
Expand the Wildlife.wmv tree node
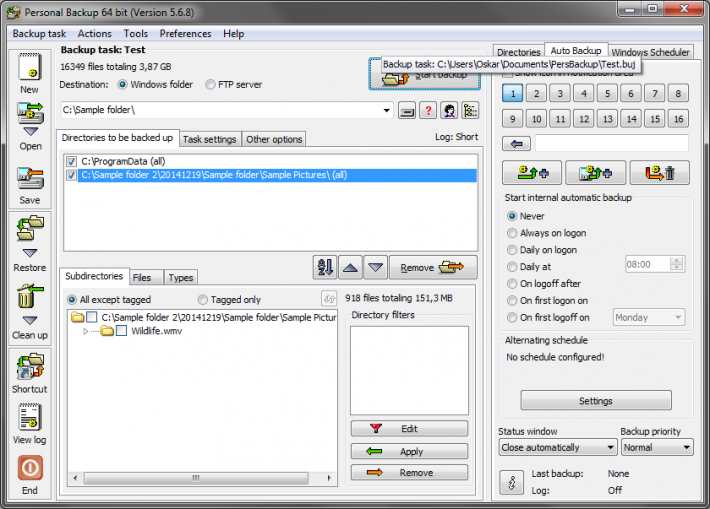(85, 331)
